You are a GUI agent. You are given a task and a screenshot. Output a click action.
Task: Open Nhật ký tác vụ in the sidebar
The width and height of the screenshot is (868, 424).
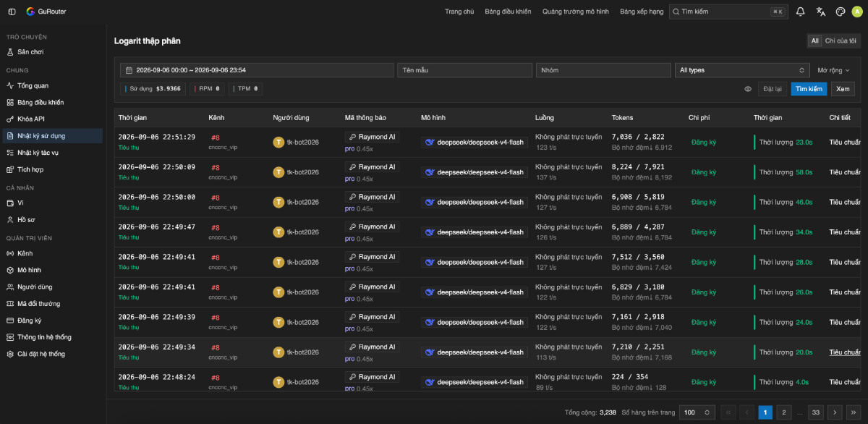(x=51, y=153)
